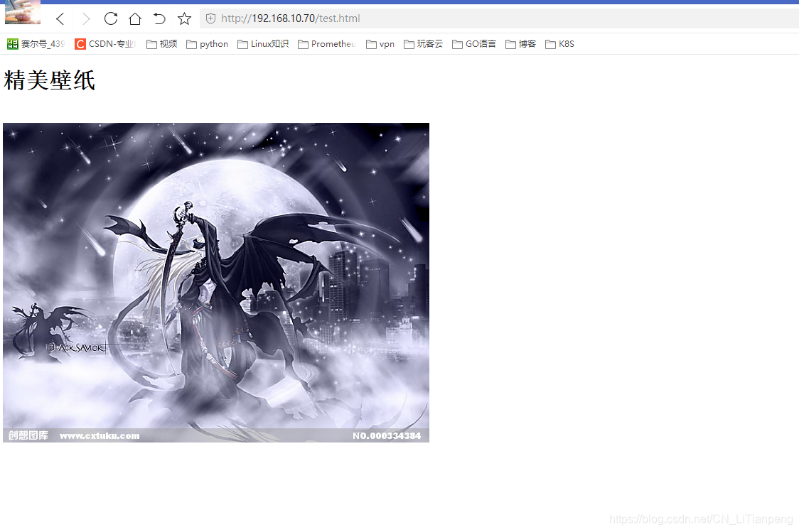Click the browser back arrow
The image size is (799, 532).
click(x=60, y=19)
